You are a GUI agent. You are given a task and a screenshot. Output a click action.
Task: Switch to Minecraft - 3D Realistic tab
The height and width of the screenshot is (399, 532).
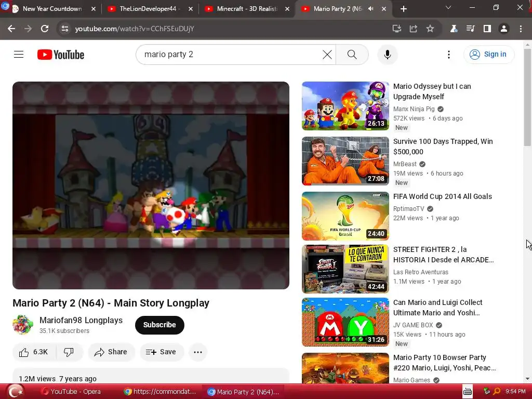[247, 9]
